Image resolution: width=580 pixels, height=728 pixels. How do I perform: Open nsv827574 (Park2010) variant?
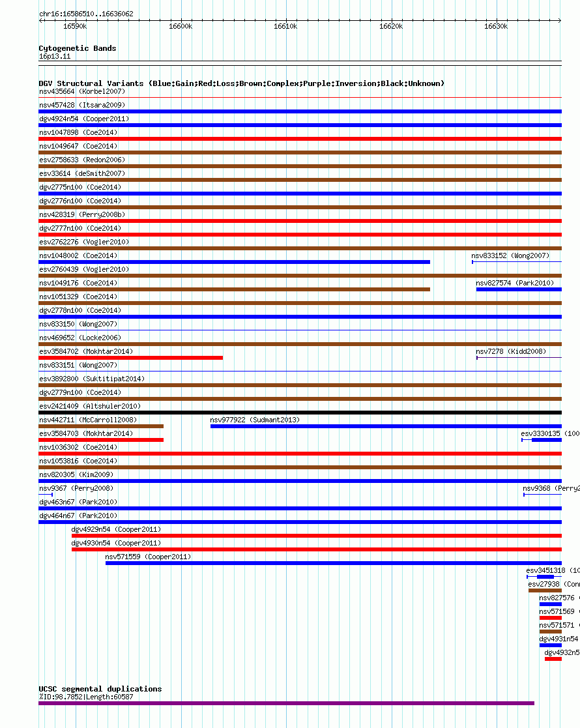coord(515,284)
